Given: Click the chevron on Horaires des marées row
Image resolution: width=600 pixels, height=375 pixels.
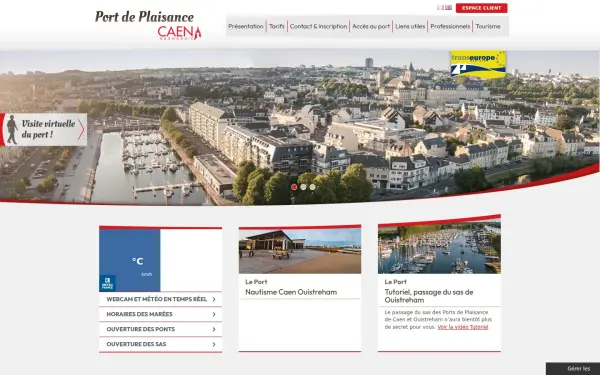Looking at the screenshot, I should [214, 314].
